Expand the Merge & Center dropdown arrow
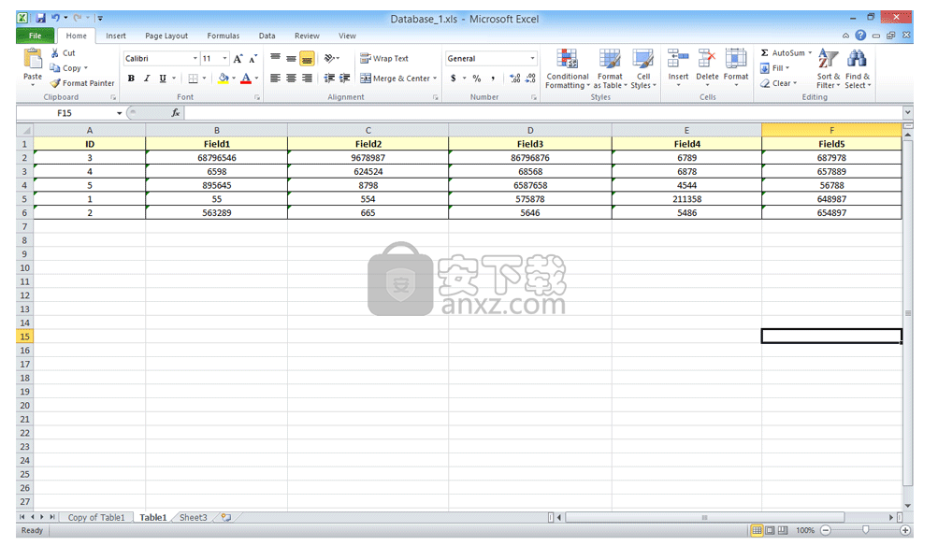This screenshot has height=560, width=938. 435,79
